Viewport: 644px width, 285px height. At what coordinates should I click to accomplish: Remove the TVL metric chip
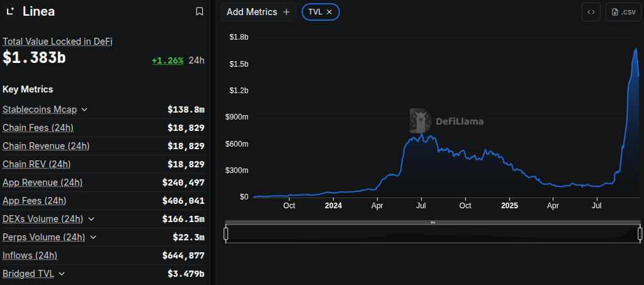click(x=329, y=12)
